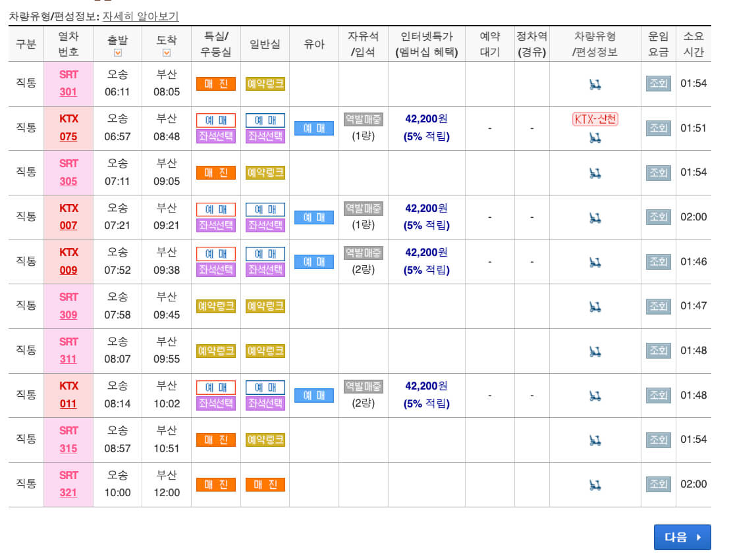Open train number SRT 315 link

(68, 448)
